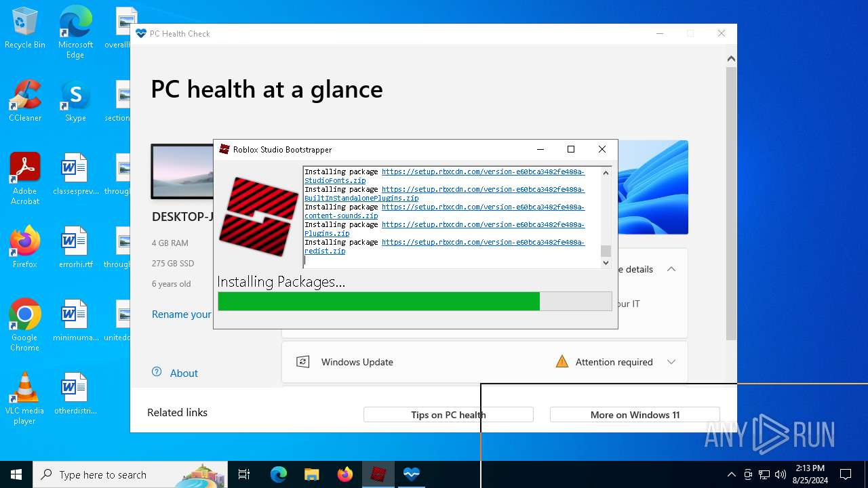
Task: Click PC Health Check vertical scrollbar
Action: coord(731,203)
